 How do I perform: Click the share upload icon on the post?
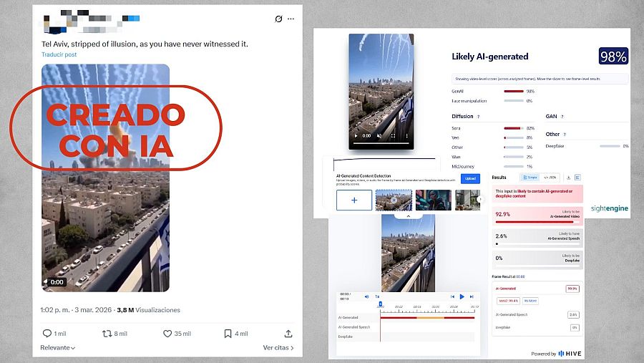(x=288, y=334)
